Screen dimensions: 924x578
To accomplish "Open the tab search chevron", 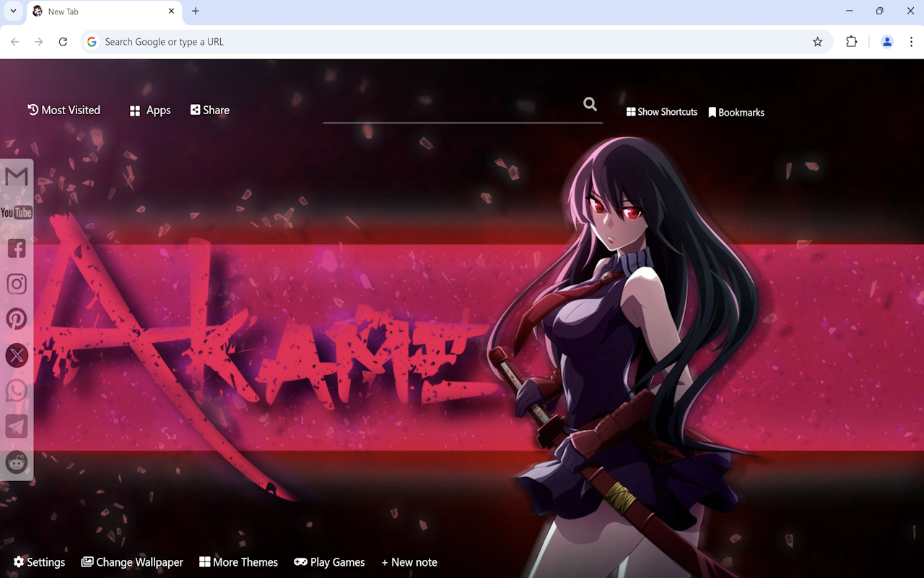I will click(12, 11).
